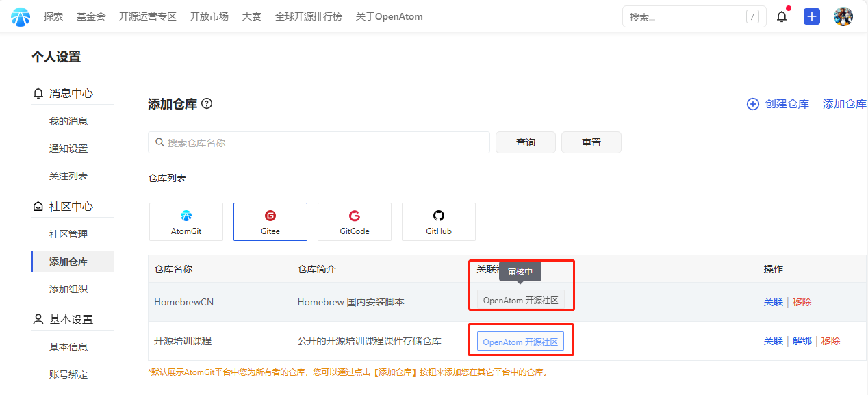Open 关注列表 in the sidebar
868x395 pixels.
[68, 176]
